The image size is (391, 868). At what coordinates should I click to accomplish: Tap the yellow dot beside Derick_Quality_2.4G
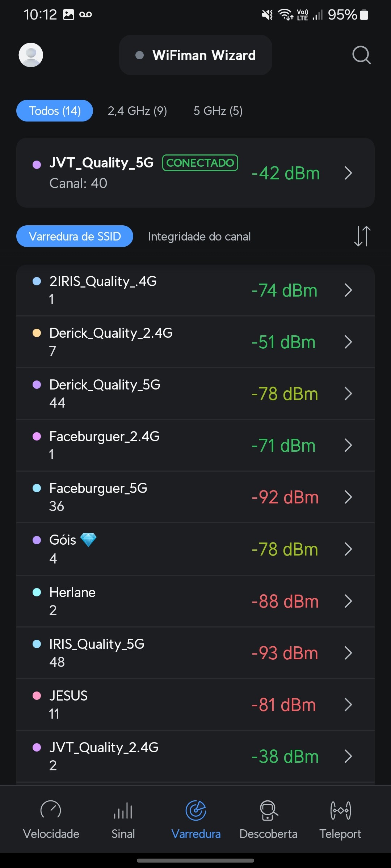point(37,333)
